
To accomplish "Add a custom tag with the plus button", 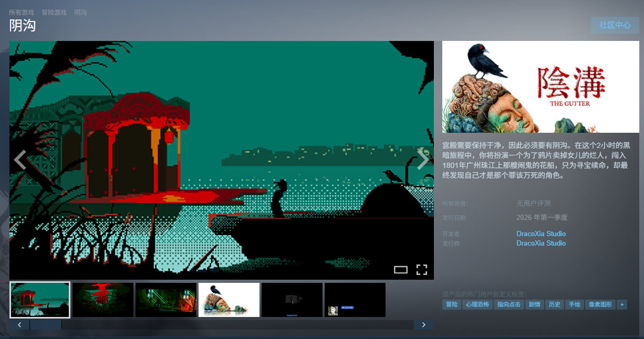I will click(x=621, y=304).
